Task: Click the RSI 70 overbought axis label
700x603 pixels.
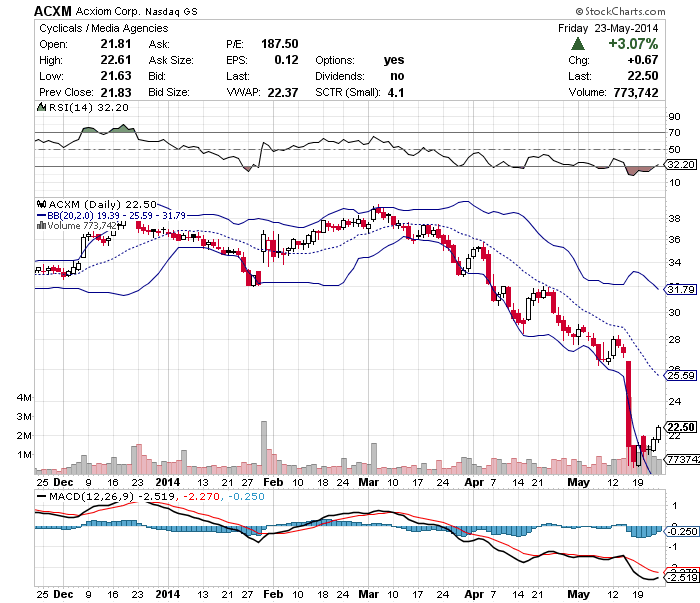Action: 674,133
